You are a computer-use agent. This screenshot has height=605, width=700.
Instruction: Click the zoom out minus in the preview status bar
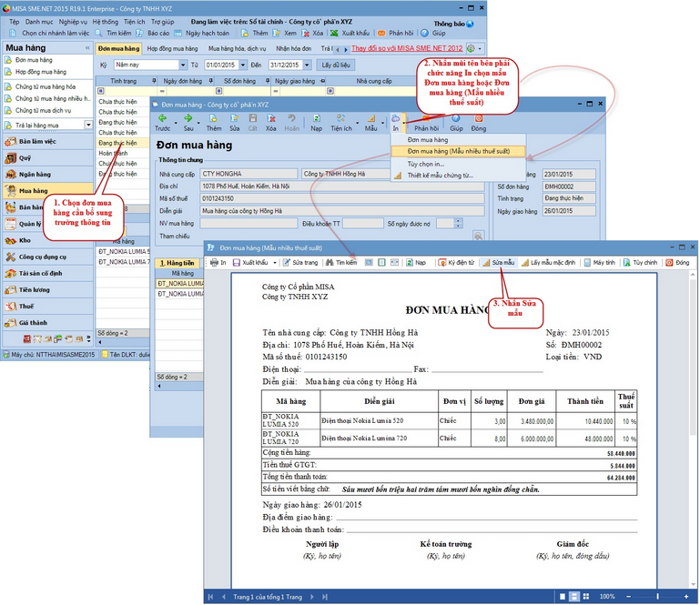pos(629,597)
